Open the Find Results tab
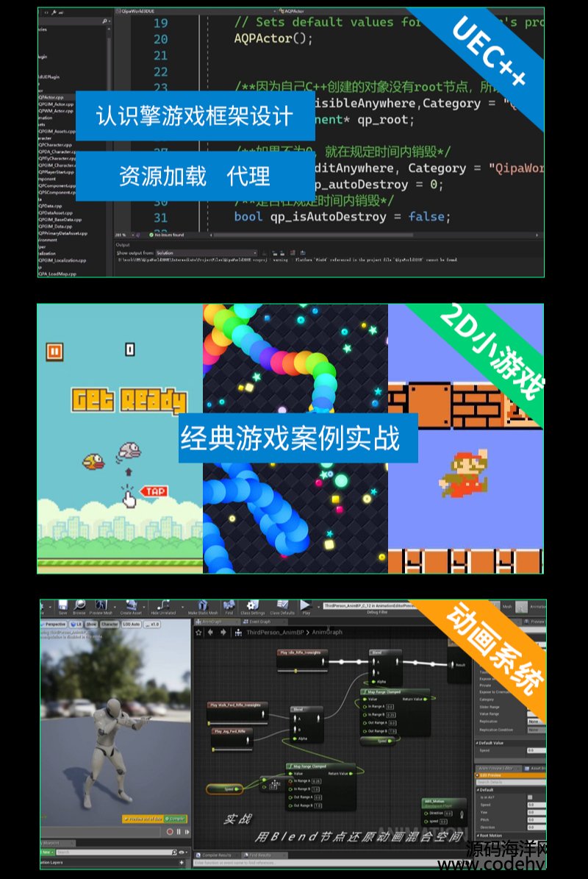 [x=265, y=855]
